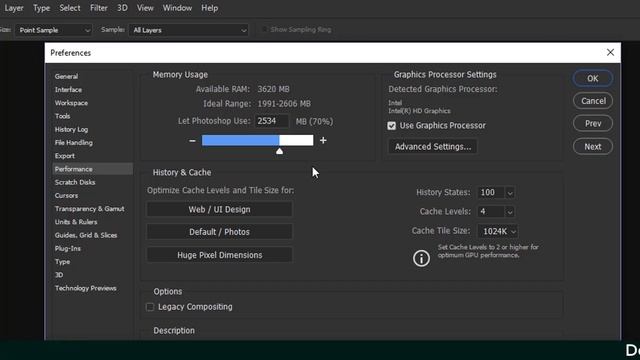Viewport: 640px width, 360px height.
Task: Click the memory slider triangle handle
Action: coord(280,151)
